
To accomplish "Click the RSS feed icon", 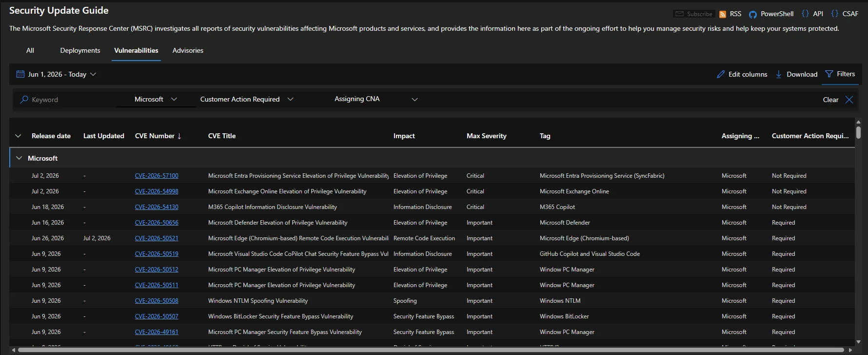I will point(723,14).
